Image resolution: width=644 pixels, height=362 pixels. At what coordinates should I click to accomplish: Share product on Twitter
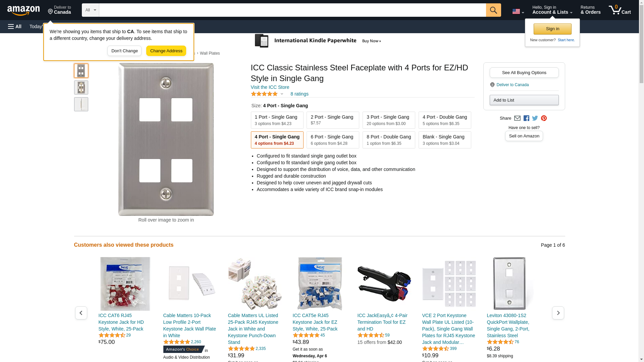click(535, 118)
